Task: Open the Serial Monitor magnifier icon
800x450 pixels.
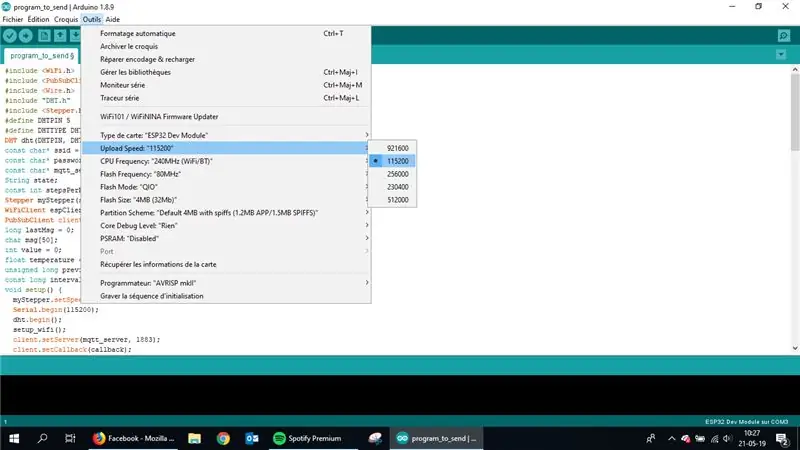Action: point(784,35)
